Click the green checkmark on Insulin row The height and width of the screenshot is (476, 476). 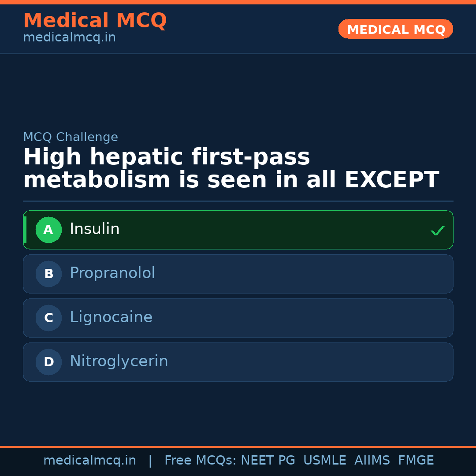[437, 231]
